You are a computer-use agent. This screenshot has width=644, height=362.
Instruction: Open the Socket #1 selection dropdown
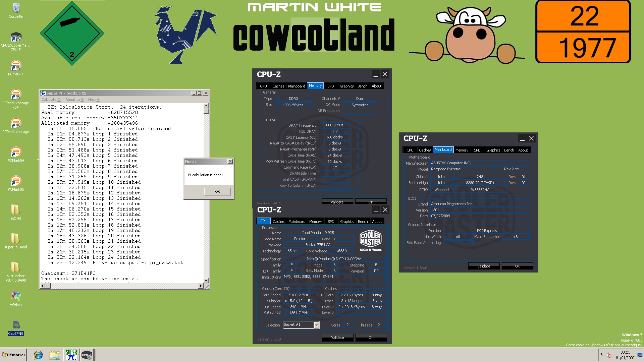[316, 325]
